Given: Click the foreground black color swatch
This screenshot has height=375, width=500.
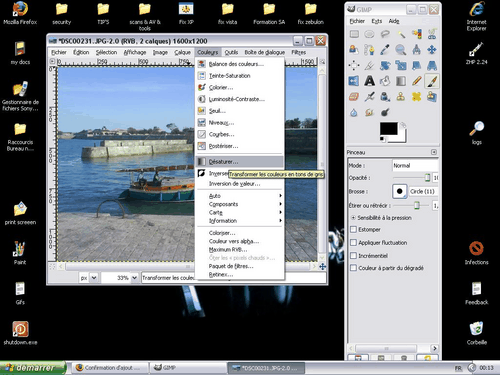Looking at the screenshot, I should (388, 129).
